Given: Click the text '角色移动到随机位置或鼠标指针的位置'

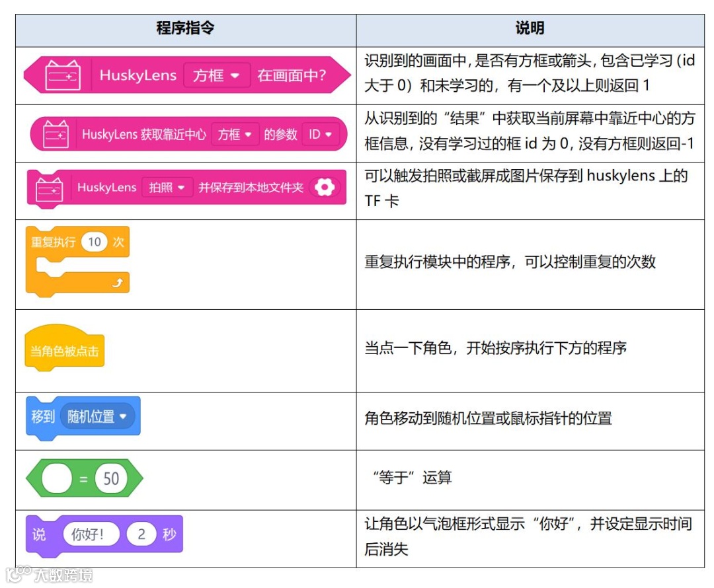Looking at the screenshot, I should 488,418.
